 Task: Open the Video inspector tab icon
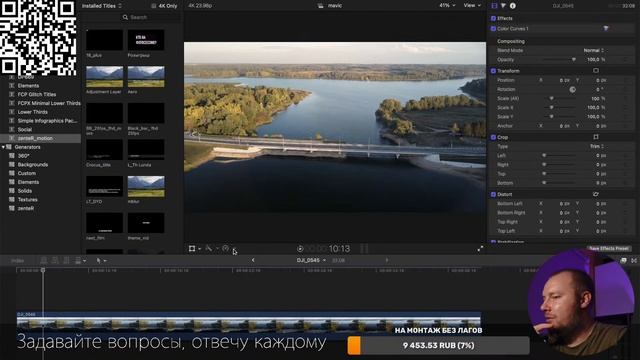coord(494,6)
